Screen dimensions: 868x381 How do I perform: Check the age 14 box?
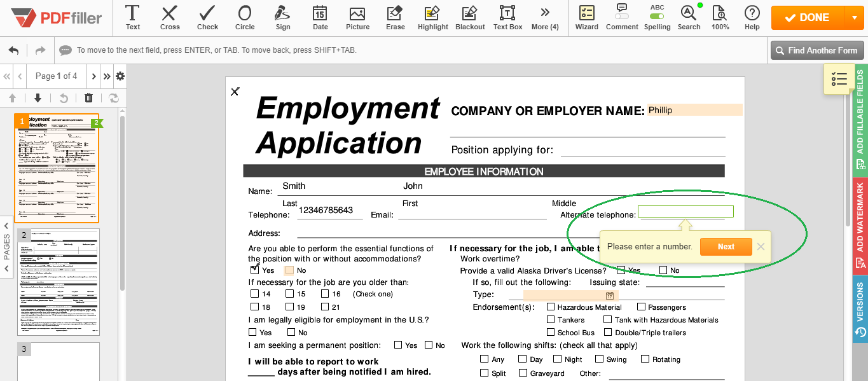(x=254, y=294)
